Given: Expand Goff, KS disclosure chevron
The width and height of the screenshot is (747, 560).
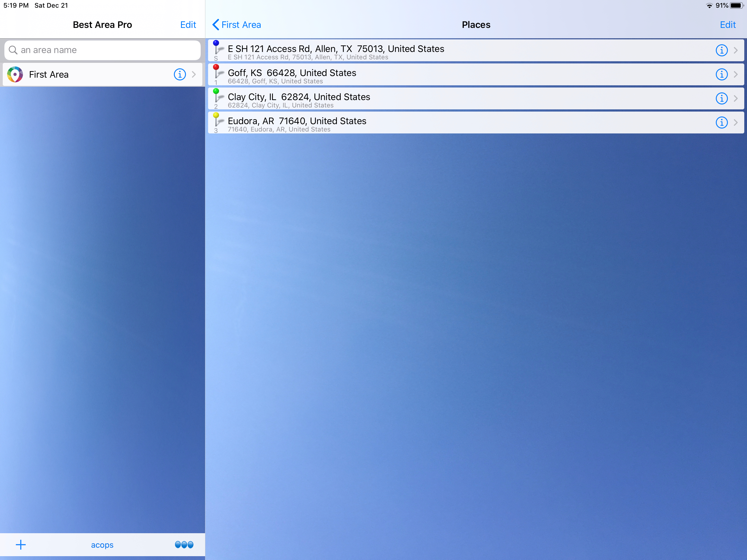Looking at the screenshot, I should tap(736, 74).
